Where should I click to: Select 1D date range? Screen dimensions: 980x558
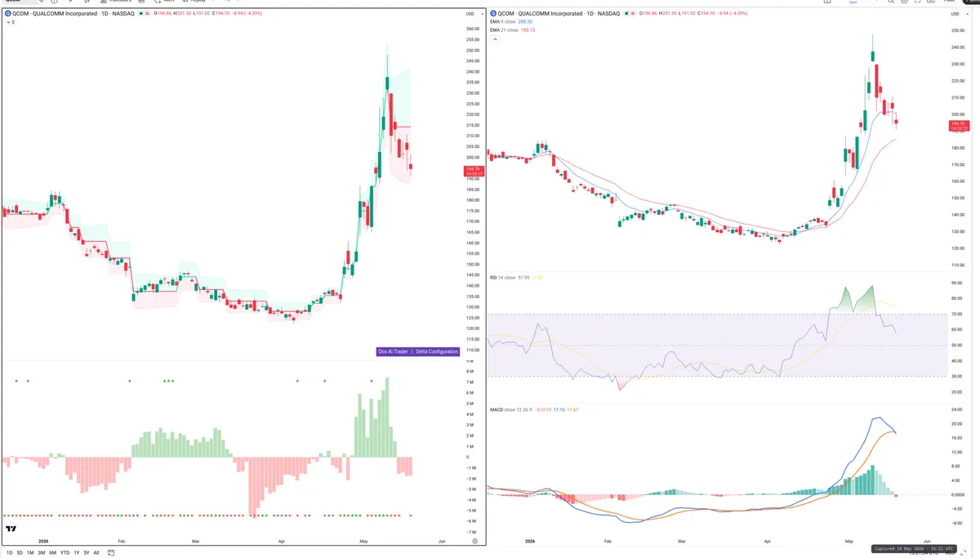pos(9,553)
